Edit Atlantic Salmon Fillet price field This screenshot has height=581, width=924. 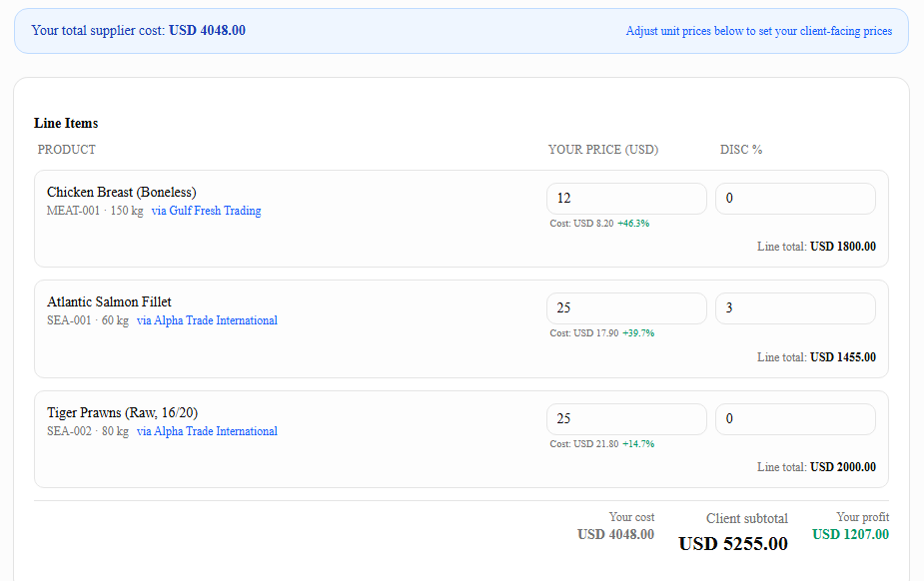pyautogui.click(x=626, y=308)
